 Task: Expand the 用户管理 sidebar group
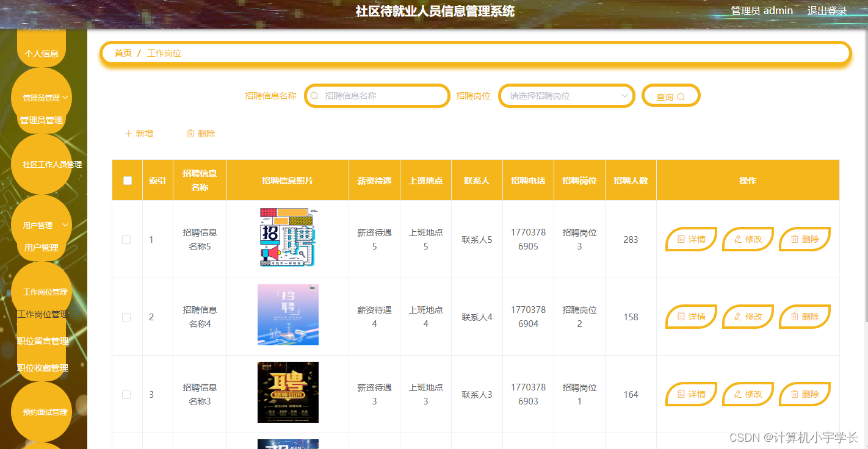[42, 224]
